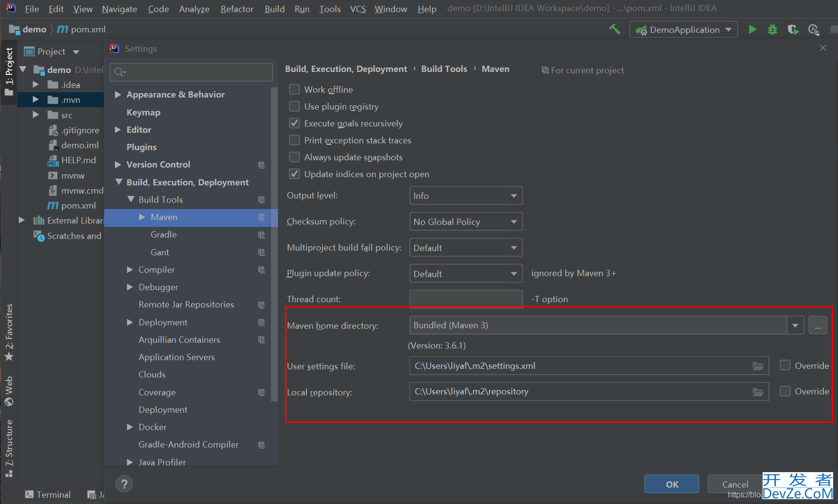
Task: Click folder icon in User settings file field
Action: point(758,366)
